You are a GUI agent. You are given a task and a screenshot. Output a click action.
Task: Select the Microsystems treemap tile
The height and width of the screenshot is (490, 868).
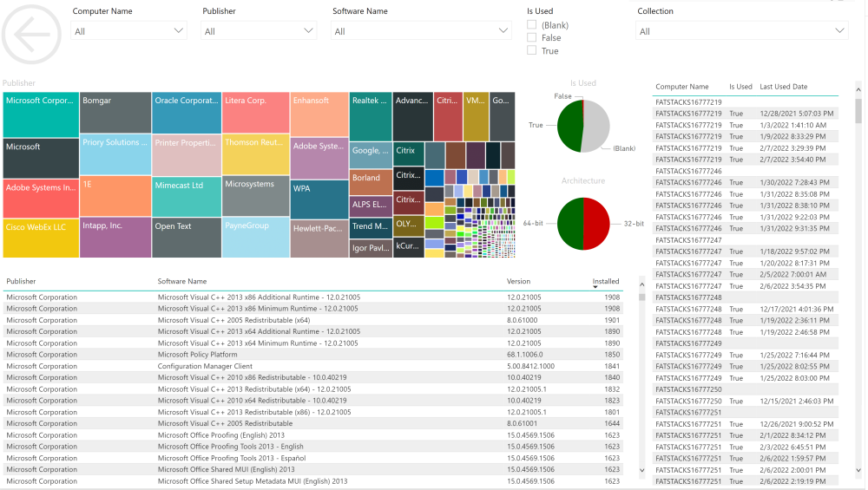(256, 196)
